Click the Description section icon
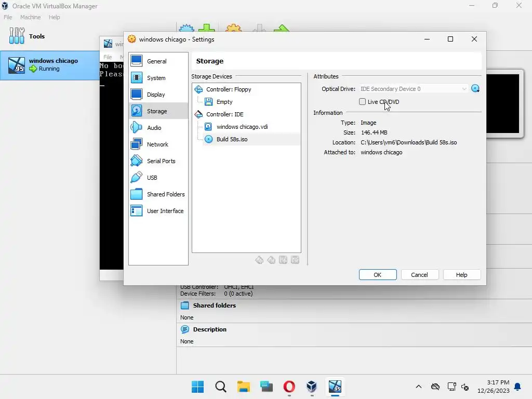Viewport: 532px width, 399px height. click(185, 329)
